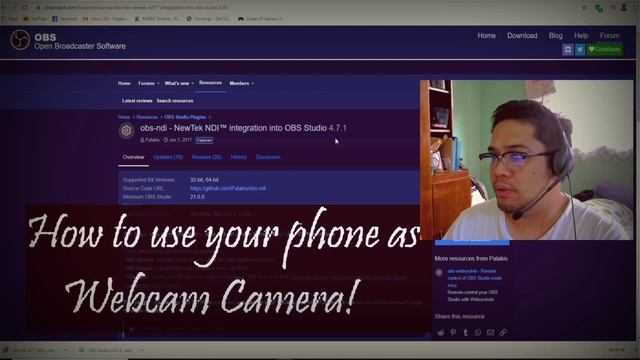Click the '32-bit, 64-bit' value text
Image resolution: width=640 pixels, height=360 pixels.
[204, 180]
